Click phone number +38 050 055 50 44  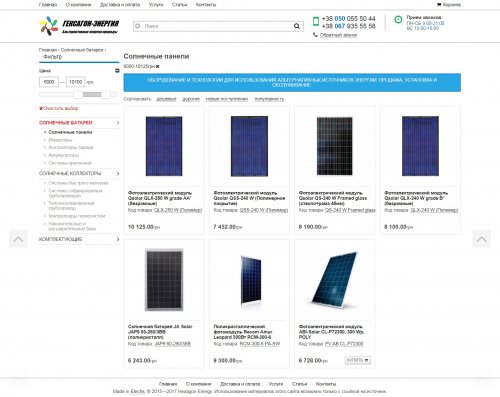pyautogui.click(x=348, y=19)
